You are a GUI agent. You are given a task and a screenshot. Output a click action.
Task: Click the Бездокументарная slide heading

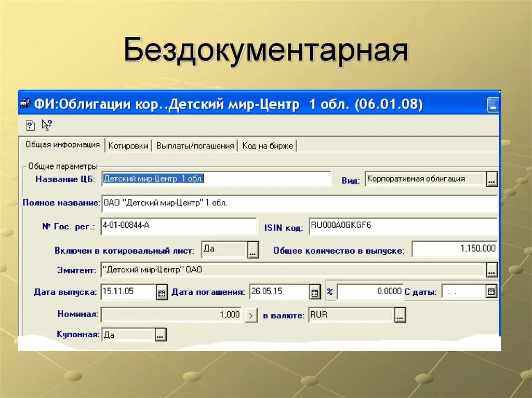pyautogui.click(x=265, y=51)
